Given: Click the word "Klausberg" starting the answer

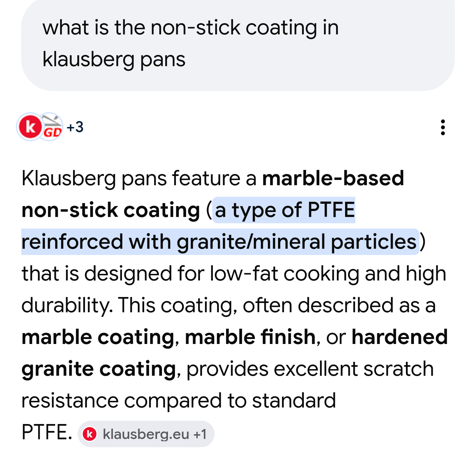Looking at the screenshot, I should coord(69,178).
